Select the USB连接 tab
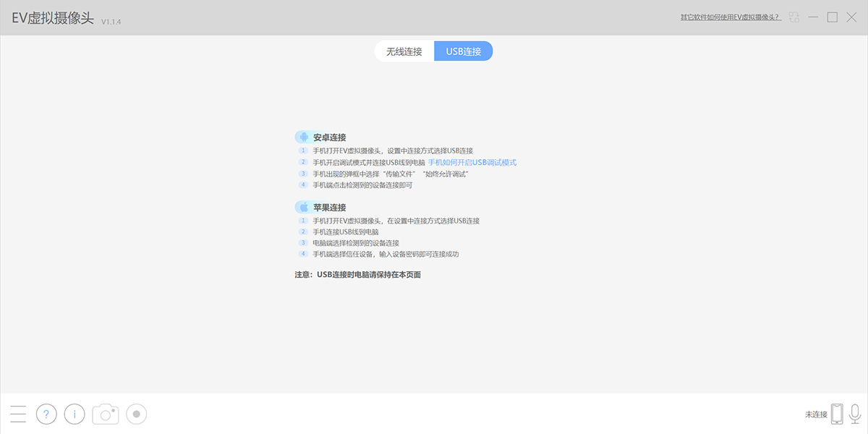 pos(464,51)
